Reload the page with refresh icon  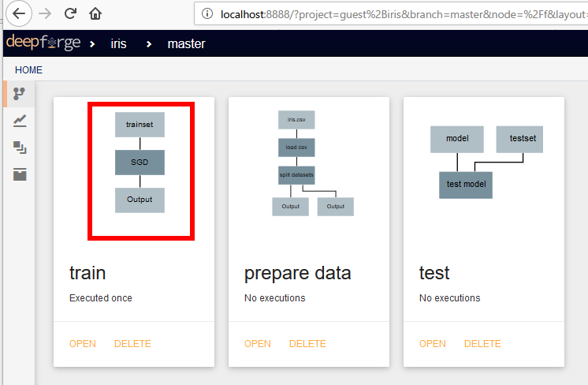(x=70, y=14)
